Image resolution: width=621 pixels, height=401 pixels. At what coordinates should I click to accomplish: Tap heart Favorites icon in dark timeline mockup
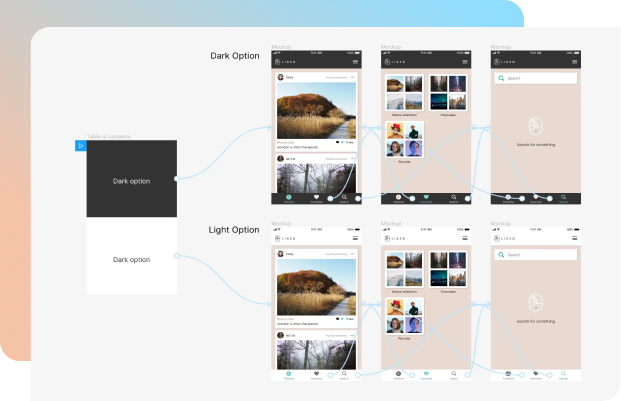316,198
